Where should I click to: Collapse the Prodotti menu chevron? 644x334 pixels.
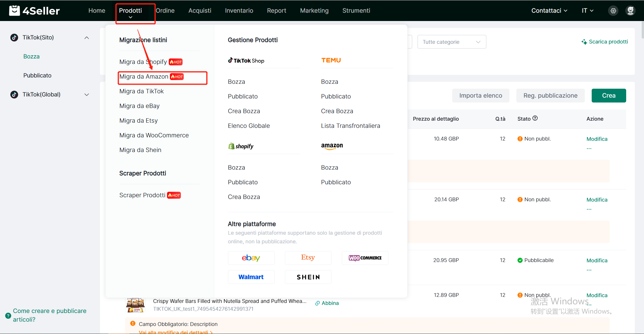point(131,17)
